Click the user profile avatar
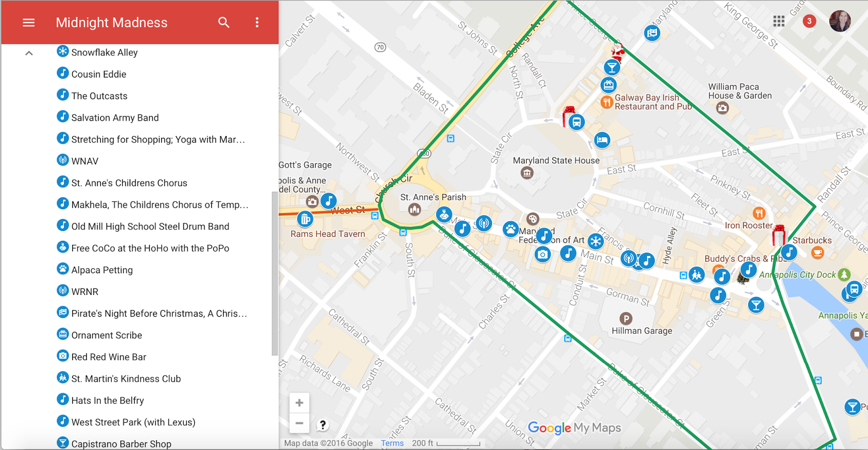The height and width of the screenshot is (450, 868). pyautogui.click(x=840, y=21)
